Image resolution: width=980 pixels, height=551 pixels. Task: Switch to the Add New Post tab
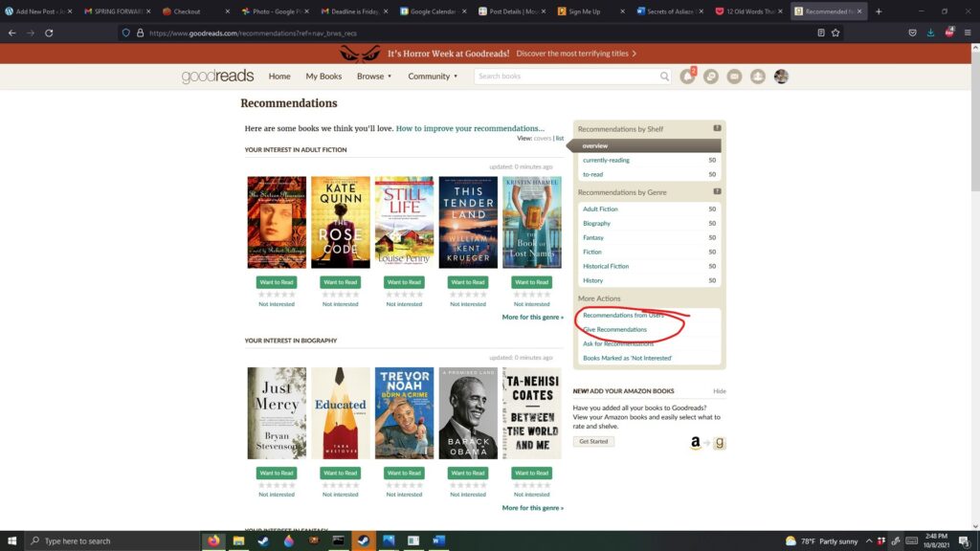point(37,11)
